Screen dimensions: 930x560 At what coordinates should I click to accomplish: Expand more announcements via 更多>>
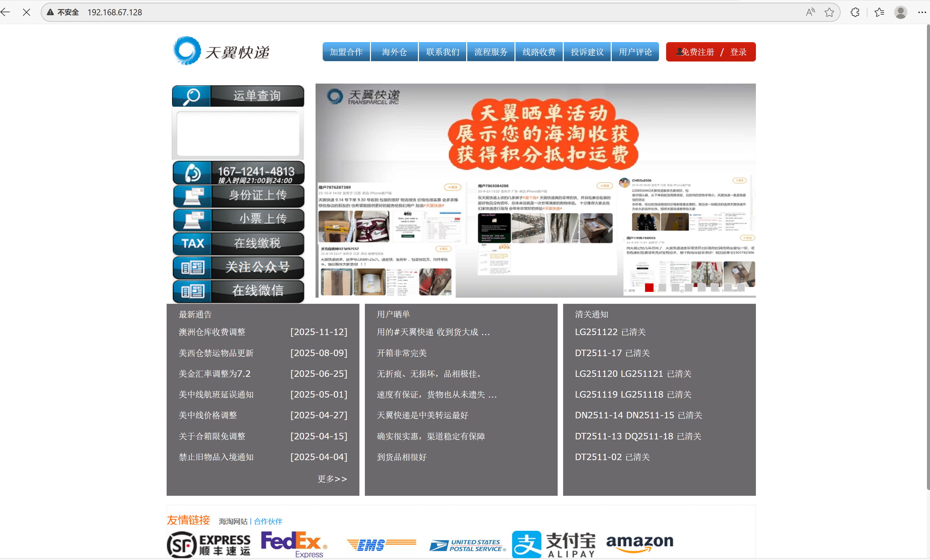pyautogui.click(x=332, y=478)
